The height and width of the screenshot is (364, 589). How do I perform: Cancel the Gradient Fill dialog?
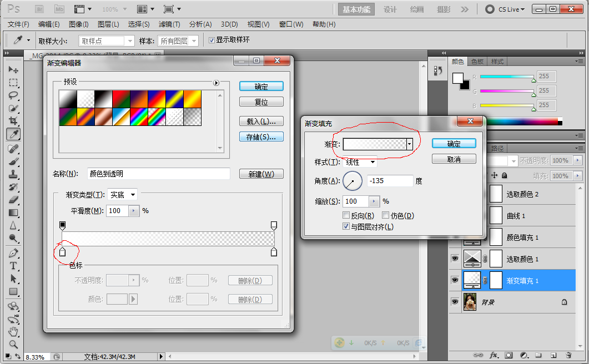(454, 159)
